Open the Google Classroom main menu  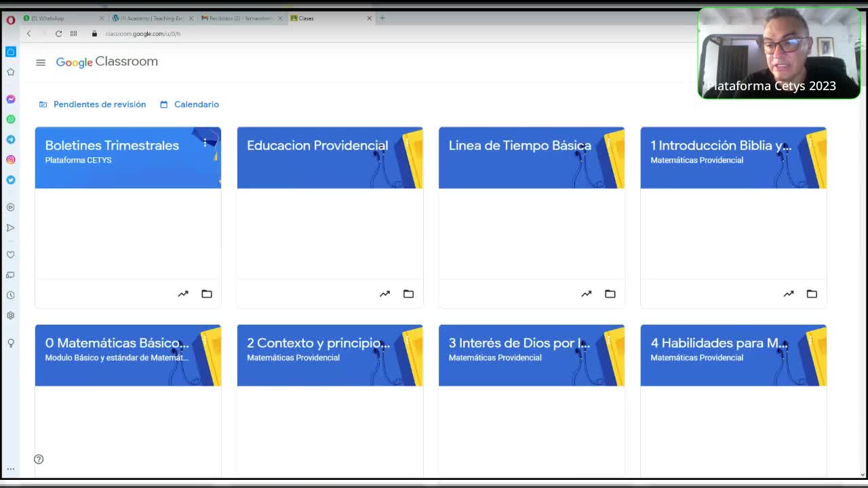click(41, 62)
